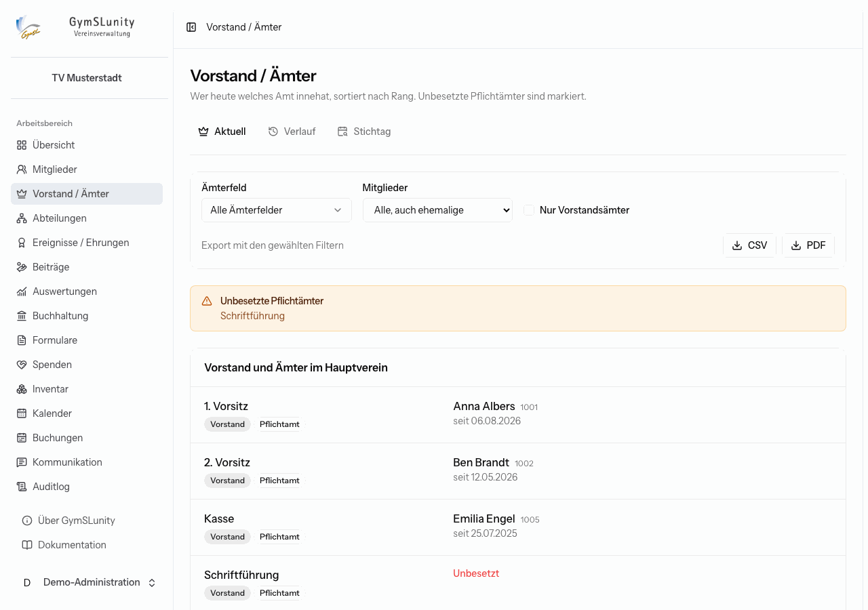Click the 2. Vorsitz office title
The width and height of the screenshot is (868, 610).
227,463
